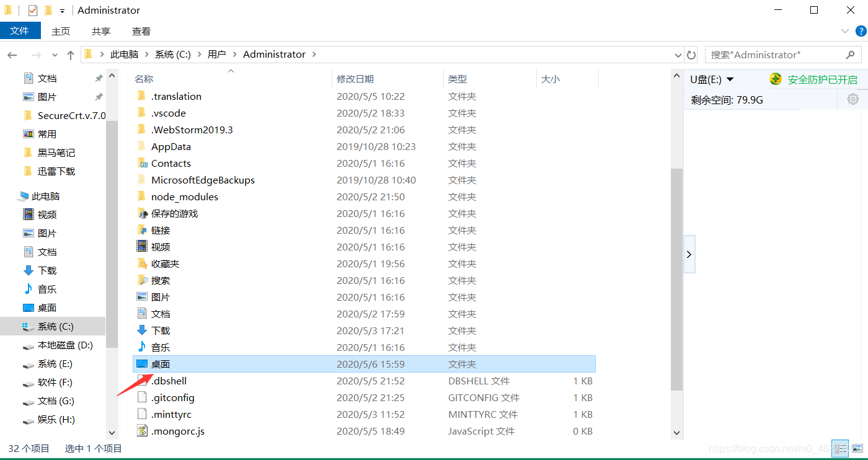Screen dimensions: 868x460
Task: Click the search magnifier icon
Action: (x=850, y=55)
